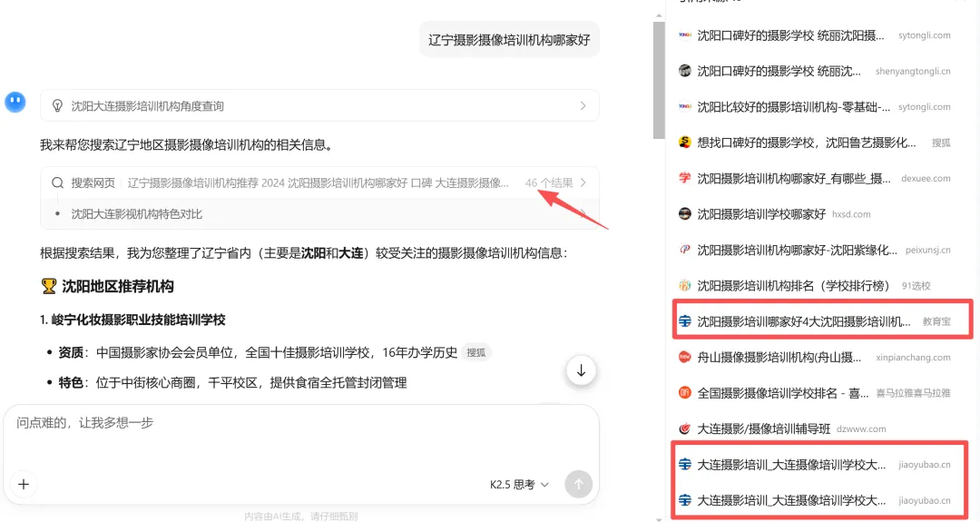Click the Sohu favicon on 想找口碑好 result
Image resolution: width=980 pixels, height=522 pixels.
pyautogui.click(x=685, y=143)
